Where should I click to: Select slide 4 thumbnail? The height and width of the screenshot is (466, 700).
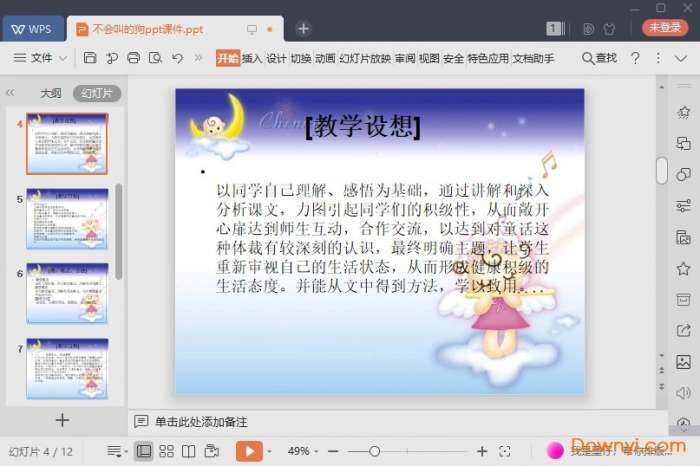click(67, 143)
